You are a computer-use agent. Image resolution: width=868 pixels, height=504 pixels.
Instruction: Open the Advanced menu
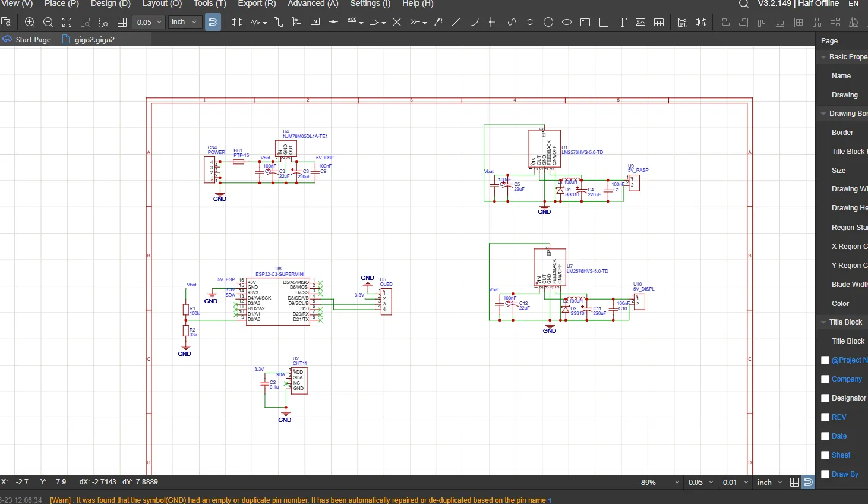pyautogui.click(x=313, y=4)
